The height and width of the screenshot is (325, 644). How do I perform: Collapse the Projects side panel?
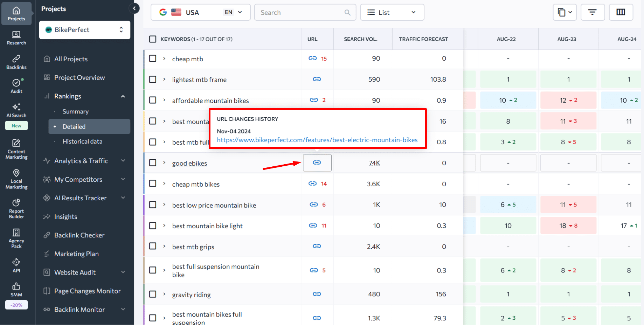click(x=134, y=8)
